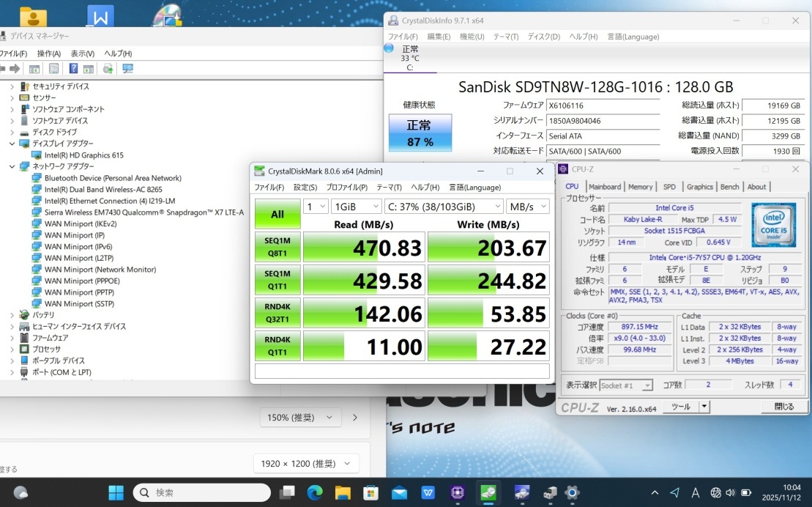Screen dimensions: 812x507
Task: Click the 閉じる button in CPU-Z
Action: 783,407
